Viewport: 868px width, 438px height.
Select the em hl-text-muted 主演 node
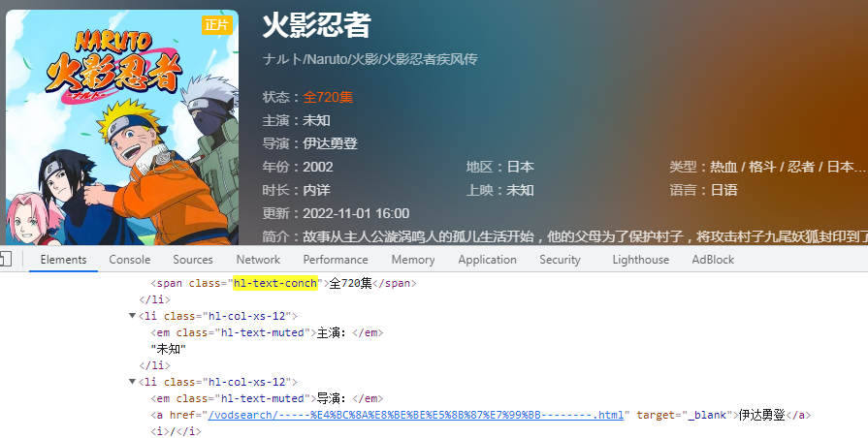coord(267,332)
